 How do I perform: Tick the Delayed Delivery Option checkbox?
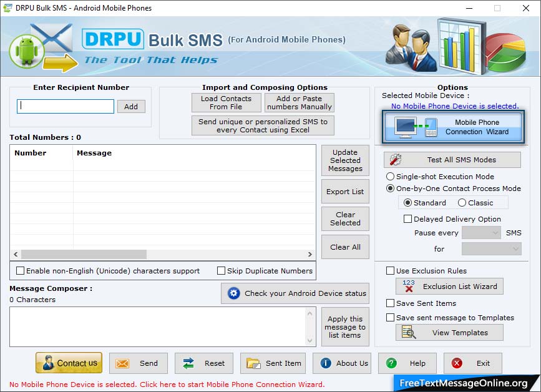(407, 218)
